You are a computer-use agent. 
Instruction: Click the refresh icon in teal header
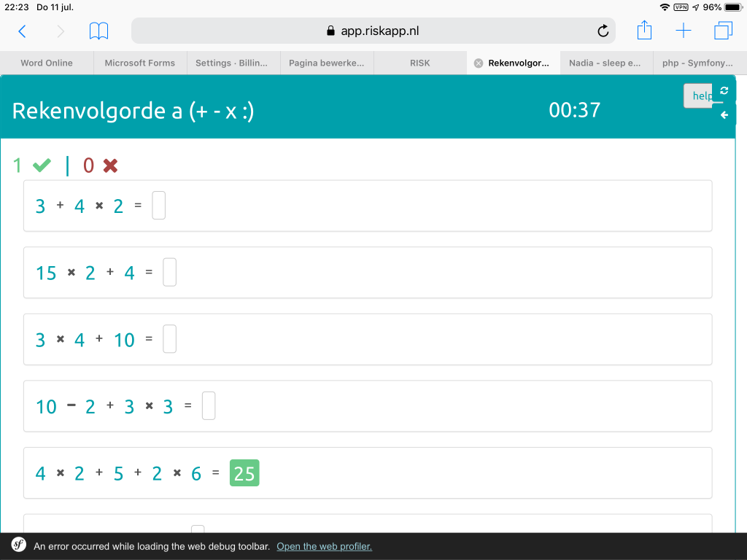coord(724,90)
